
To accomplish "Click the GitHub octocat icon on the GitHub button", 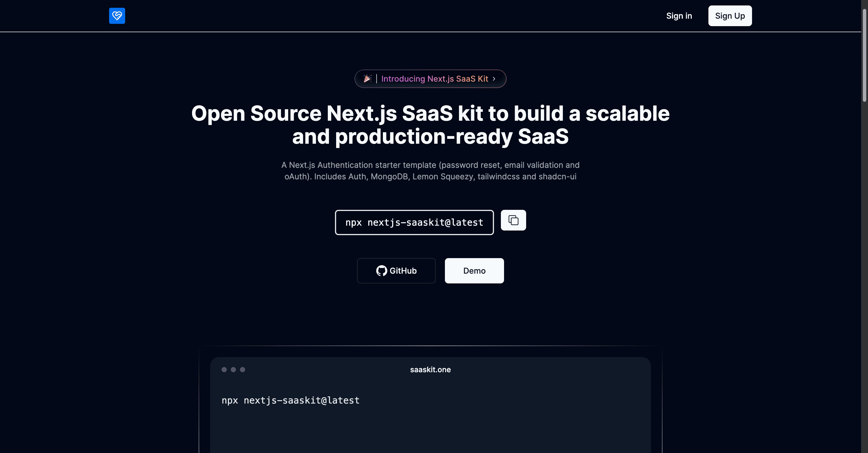I will tap(381, 270).
